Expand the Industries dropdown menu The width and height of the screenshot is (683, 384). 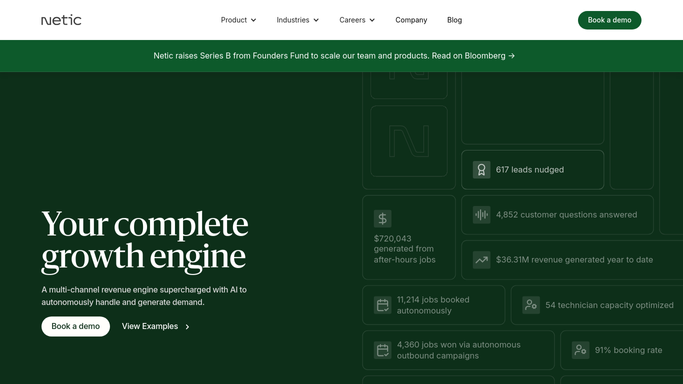pyautogui.click(x=298, y=20)
